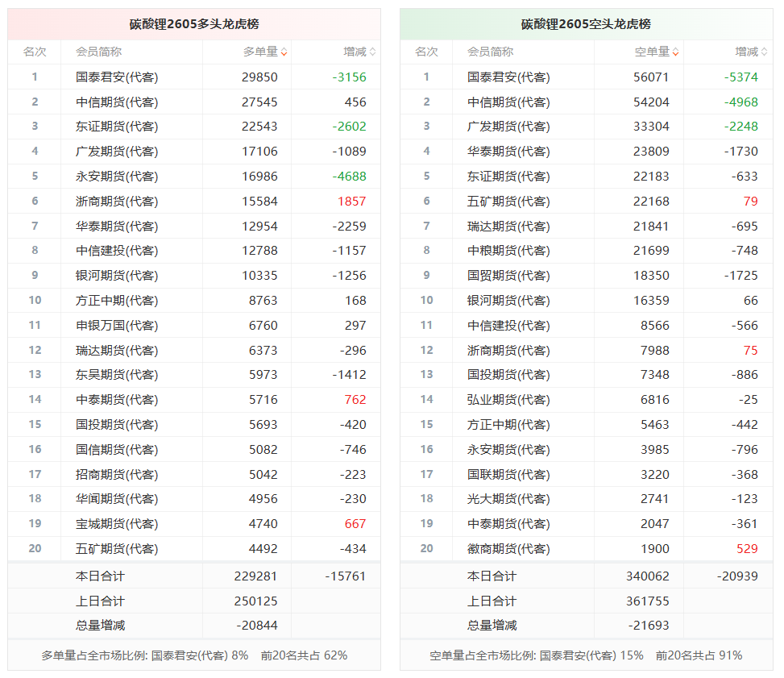784x678 pixels.
Task: Click short table 总量增减 value -21693
Action: 649,626
